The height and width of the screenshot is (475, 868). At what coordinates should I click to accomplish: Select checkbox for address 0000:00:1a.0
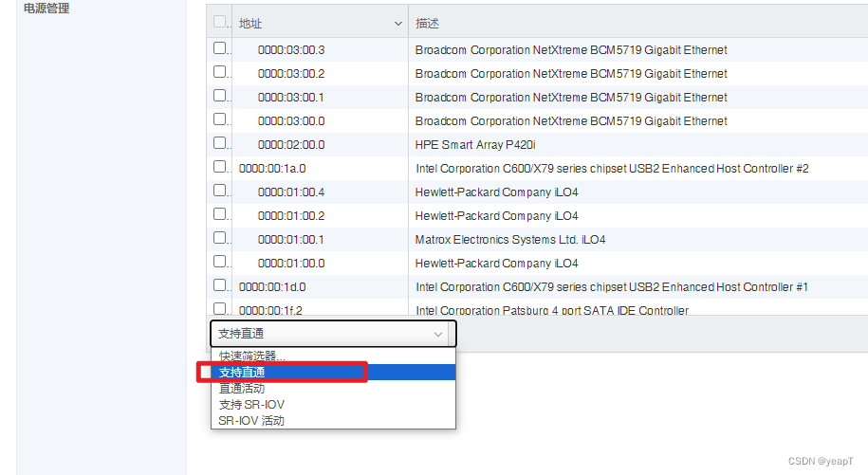pyautogui.click(x=219, y=167)
